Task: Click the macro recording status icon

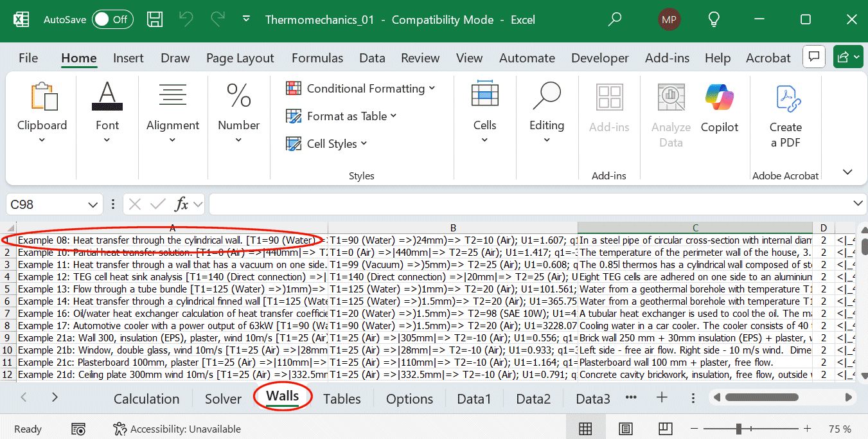Action: coord(78,429)
